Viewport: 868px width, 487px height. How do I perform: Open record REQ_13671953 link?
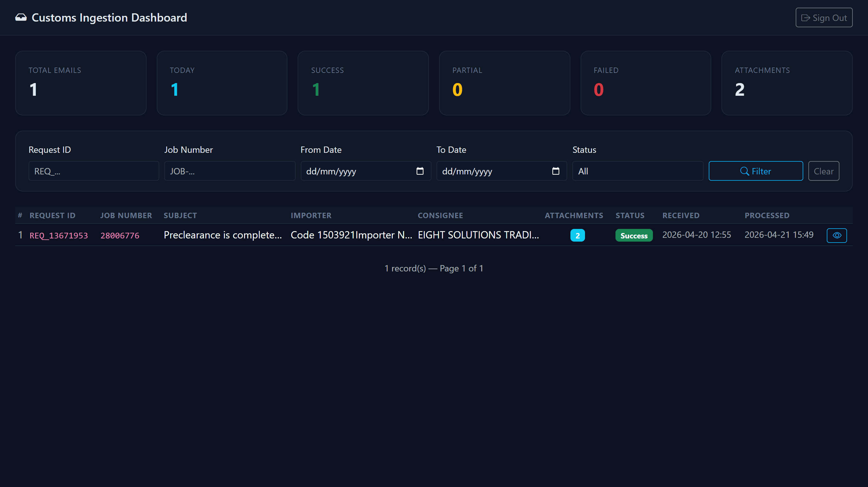[x=58, y=236]
